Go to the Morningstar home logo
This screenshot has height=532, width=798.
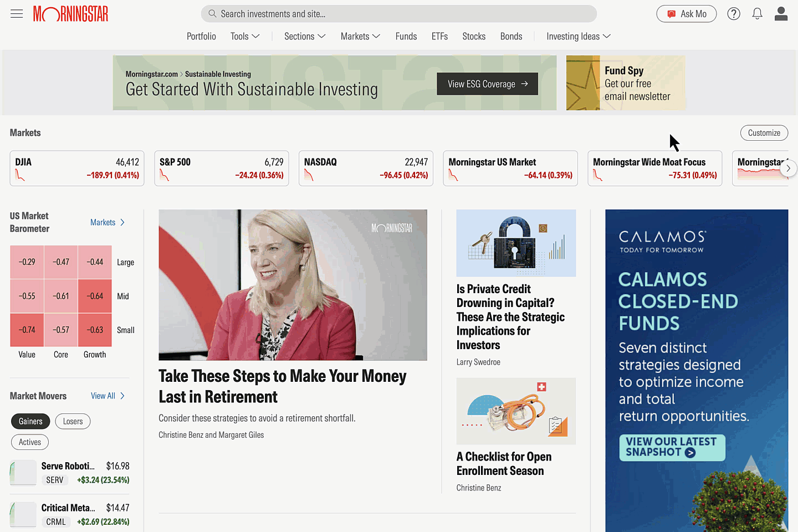tap(70, 14)
